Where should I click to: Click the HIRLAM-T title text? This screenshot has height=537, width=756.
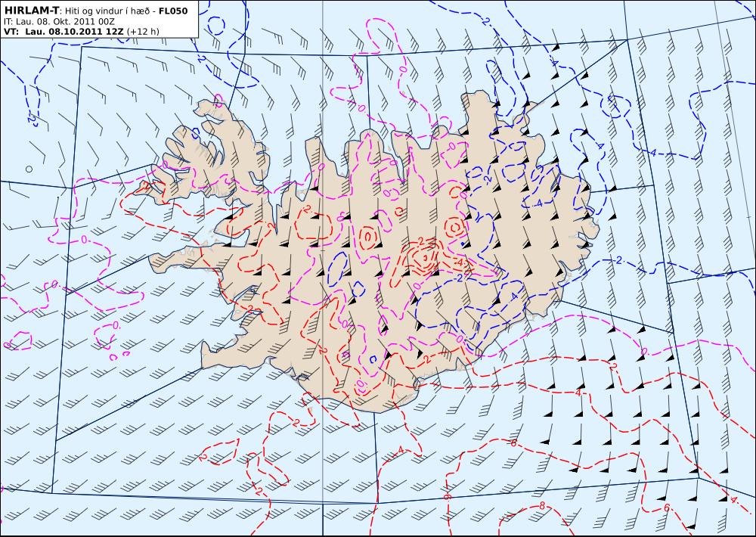click(x=31, y=11)
